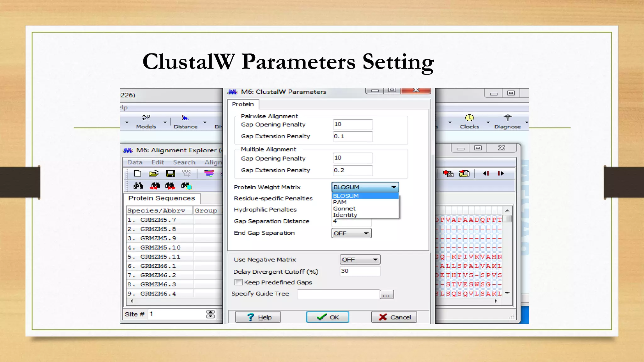Enable Keep Predefined Gaps checkbox

239,282
